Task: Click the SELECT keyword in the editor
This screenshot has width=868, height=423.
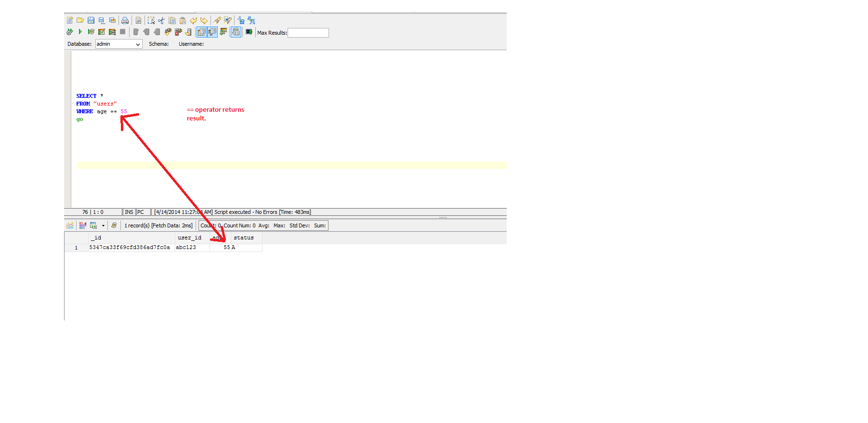Action: pos(86,96)
